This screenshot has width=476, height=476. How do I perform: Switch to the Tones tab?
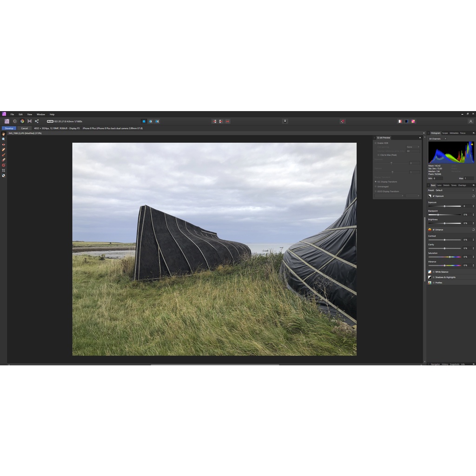click(453, 185)
